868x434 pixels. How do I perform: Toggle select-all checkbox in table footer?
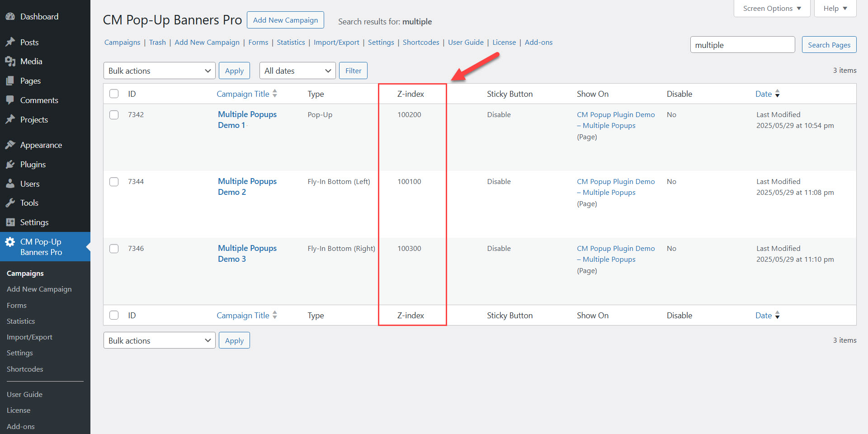point(114,315)
